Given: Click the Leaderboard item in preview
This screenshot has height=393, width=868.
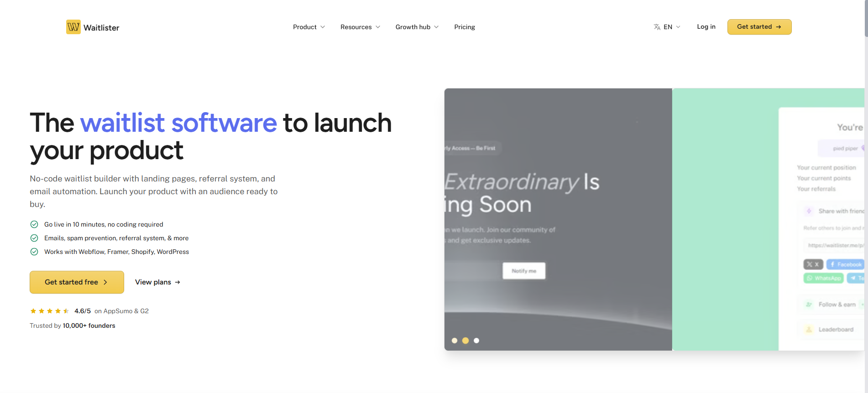Looking at the screenshot, I should click(831, 329).
